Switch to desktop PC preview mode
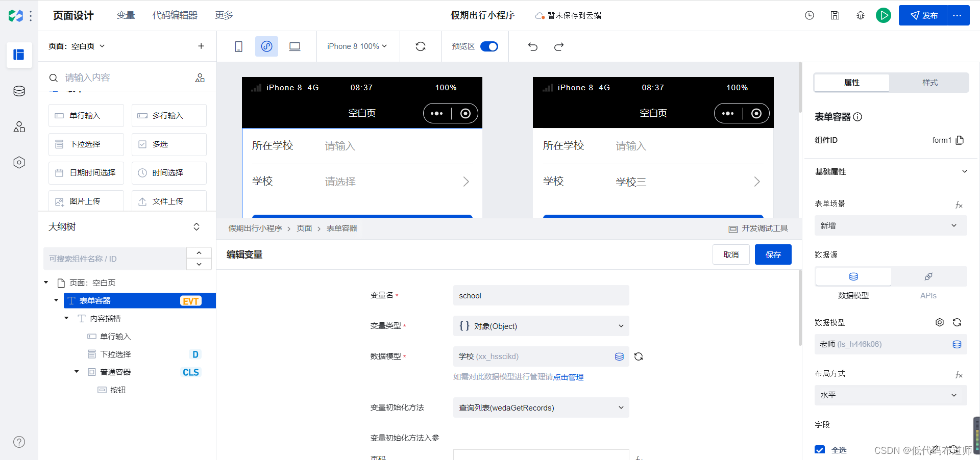This screenshot has height=460, width=980. click(x=295, y=46)
